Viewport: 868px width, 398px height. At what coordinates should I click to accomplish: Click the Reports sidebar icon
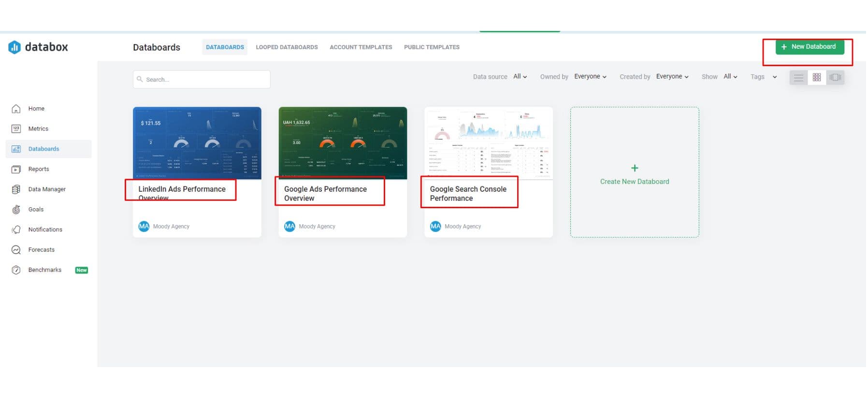click(16, 169)
